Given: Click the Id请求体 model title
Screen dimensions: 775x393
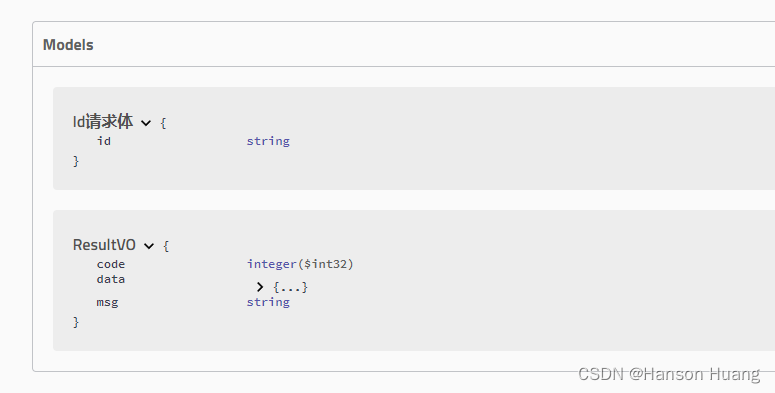Looking at the screenshot, I should pyautogui.click(x=103, y=121).
